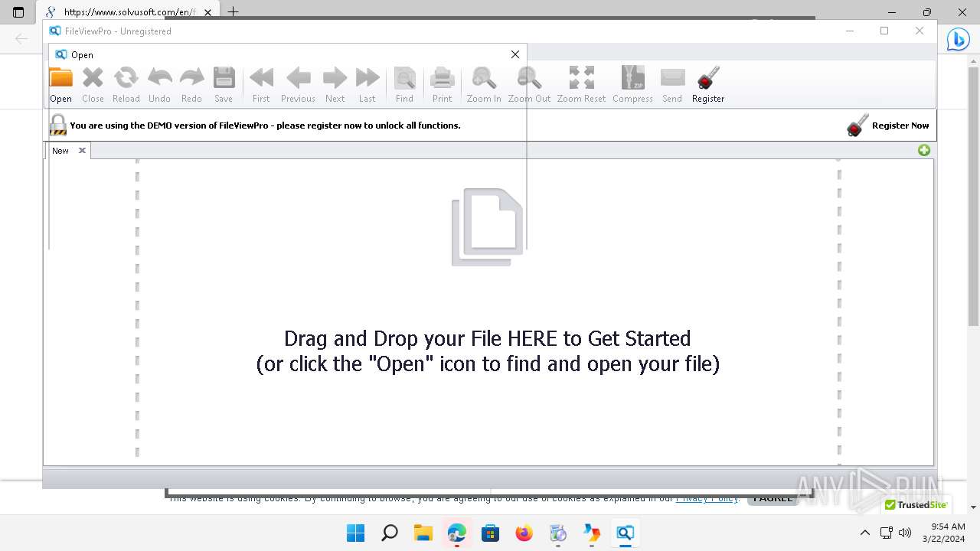Screen dimensions: 980x551
Task: Open Microsoft Store from taskbar
Action: pyautogui.click(x=490, y=533)
